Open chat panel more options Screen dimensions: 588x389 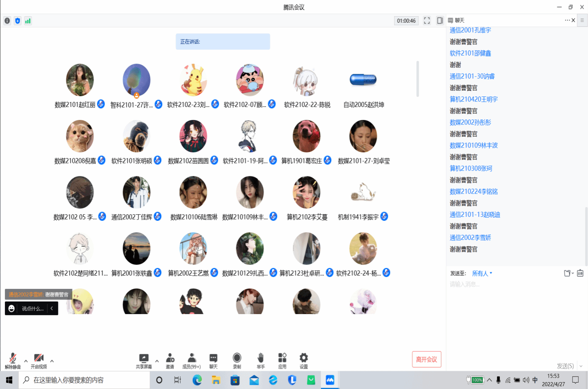click(567, 20)
